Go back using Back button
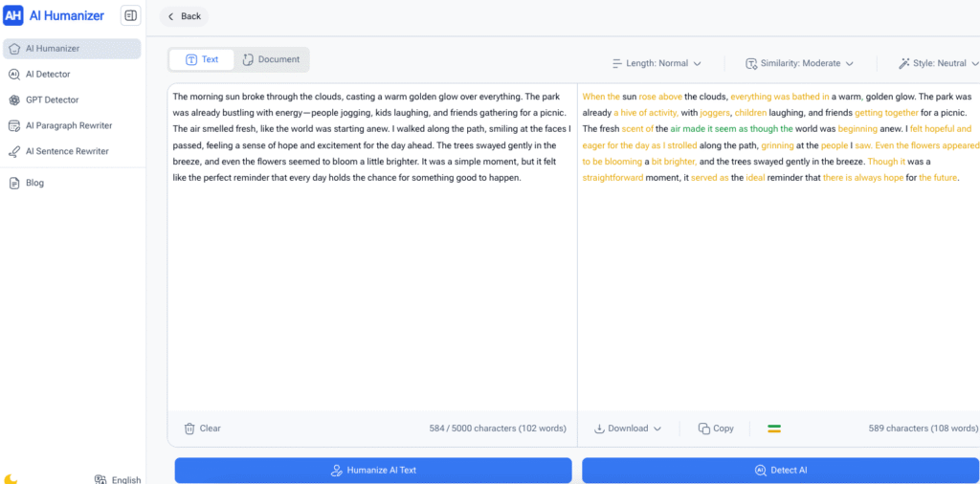This screenshot has width=980, height=484. 184,16
